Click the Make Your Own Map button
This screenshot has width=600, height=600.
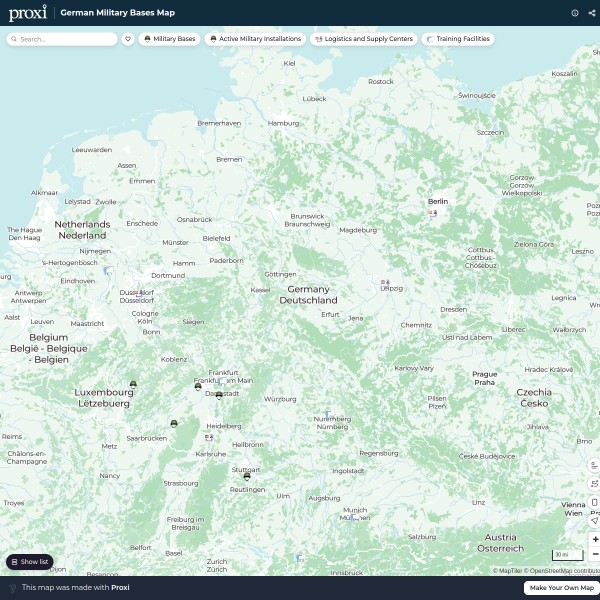coord(561,588)
